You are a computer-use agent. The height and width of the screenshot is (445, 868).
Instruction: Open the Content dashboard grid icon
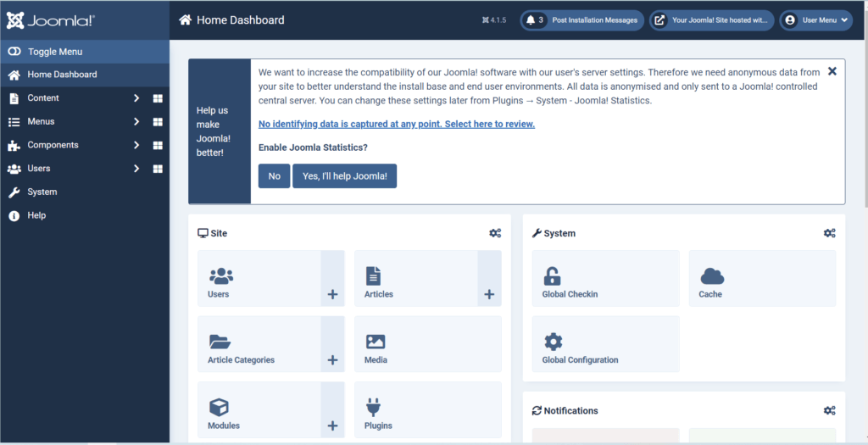point(158,98)
